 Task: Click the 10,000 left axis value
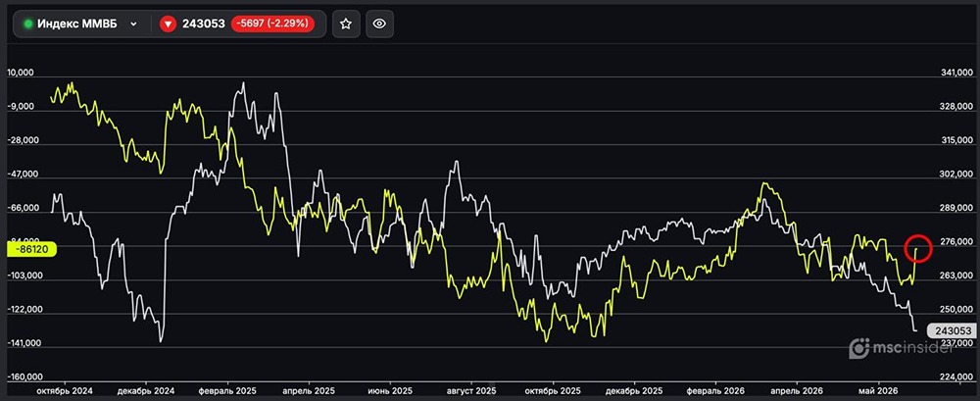click(x=22, y=74)
